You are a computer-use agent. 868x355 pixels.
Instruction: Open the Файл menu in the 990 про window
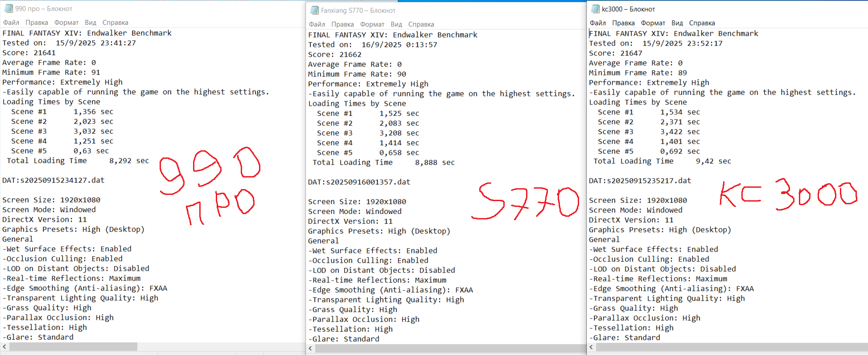[11, 23]
